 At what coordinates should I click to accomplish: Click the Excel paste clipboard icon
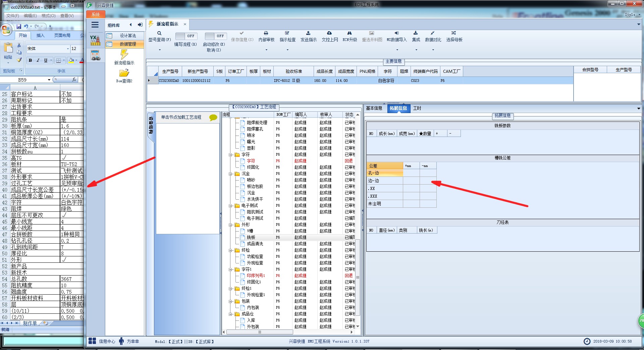click(8, 48)
